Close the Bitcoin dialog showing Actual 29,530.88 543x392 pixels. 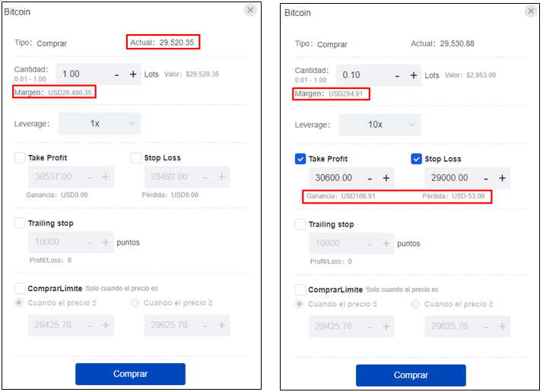pos(530,11)
